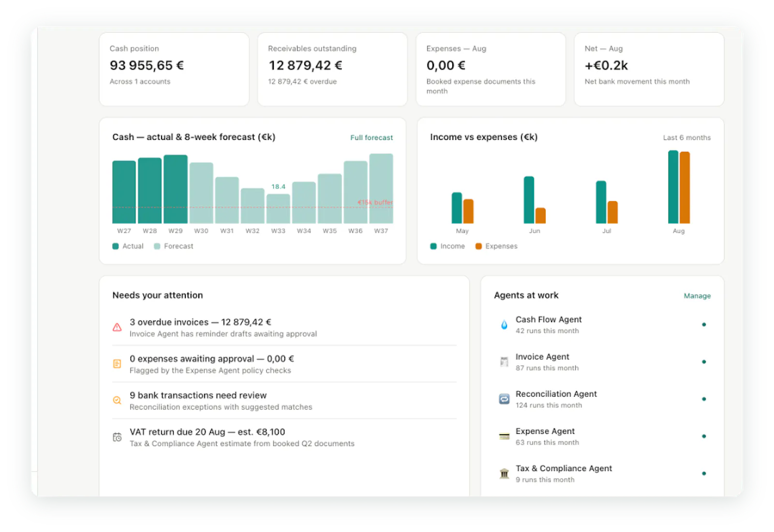This screenshot has height=532, width=774.
Task: Click the W29 actual cash bar
Action: (x=176, y=189)
